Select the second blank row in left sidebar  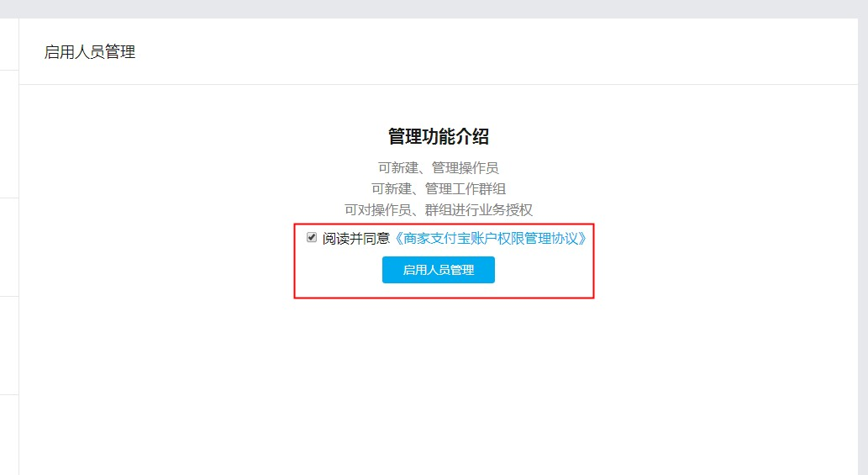(x=9, y=134)
